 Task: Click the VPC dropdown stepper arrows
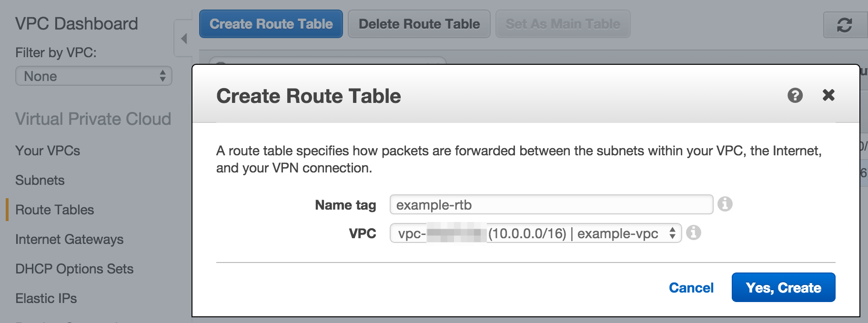673,233
